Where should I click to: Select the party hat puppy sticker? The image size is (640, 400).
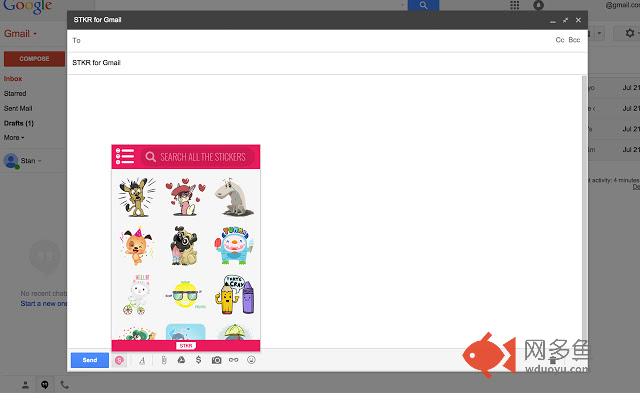[x=136, y=246]
